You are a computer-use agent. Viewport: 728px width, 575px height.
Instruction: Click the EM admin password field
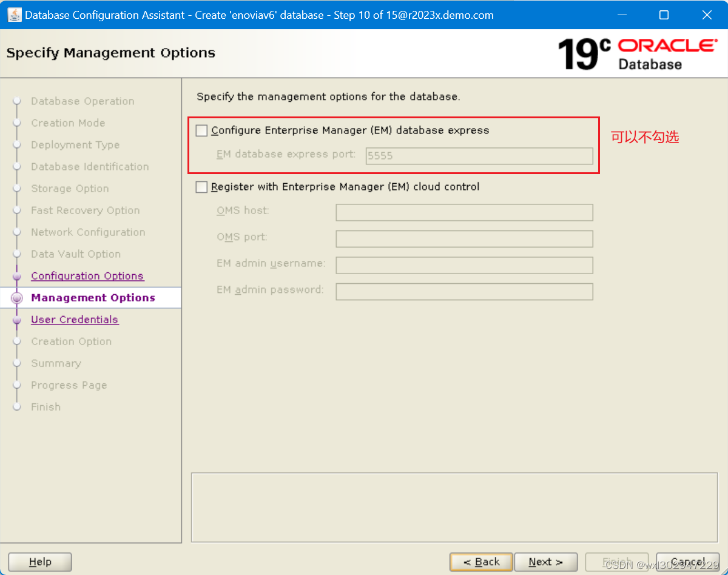pyautogui.click(x=464, y=292)
